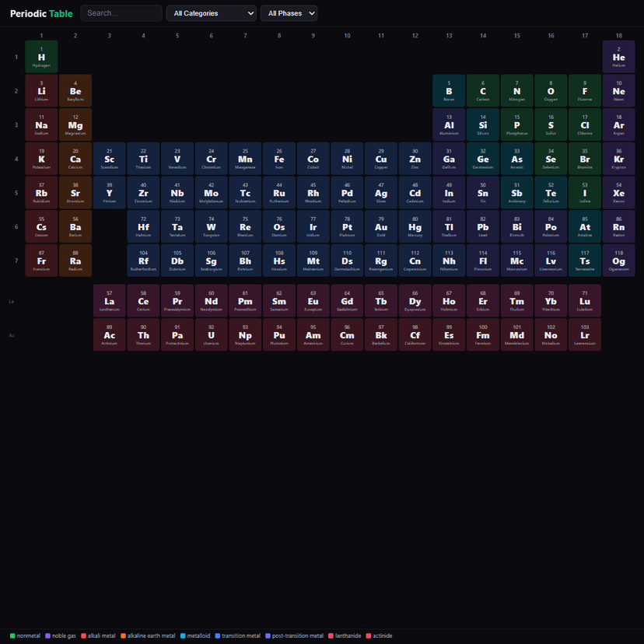Click the Plutonium (Pu) tile

pos(279,334)
